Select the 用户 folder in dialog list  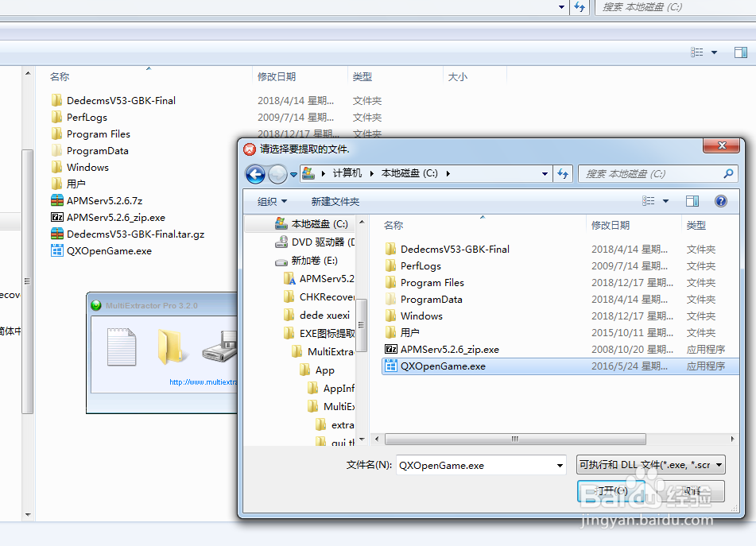[402, 332]
